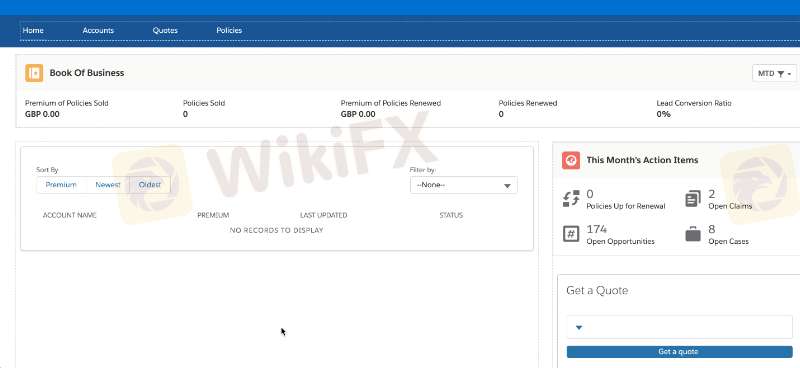Sort accounts by Oldest
The image size is (800, 368).
[x=150, y=185]
